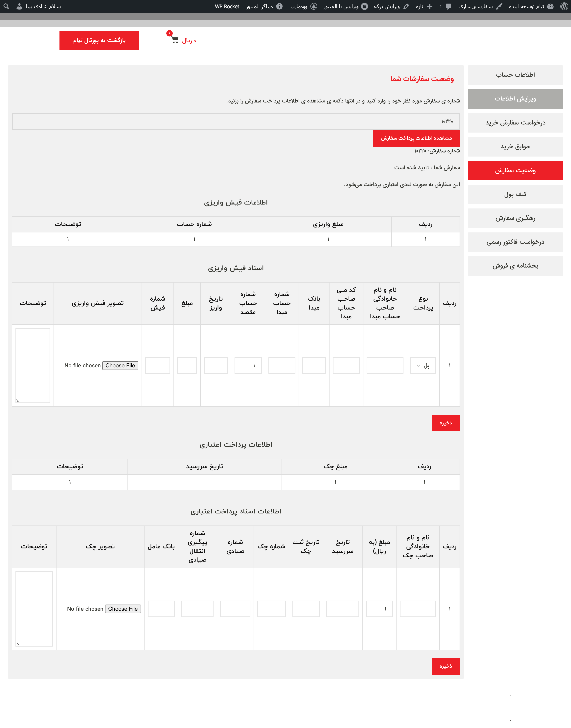Click the تاریخ سررسید cheque input

click(343, 609)
